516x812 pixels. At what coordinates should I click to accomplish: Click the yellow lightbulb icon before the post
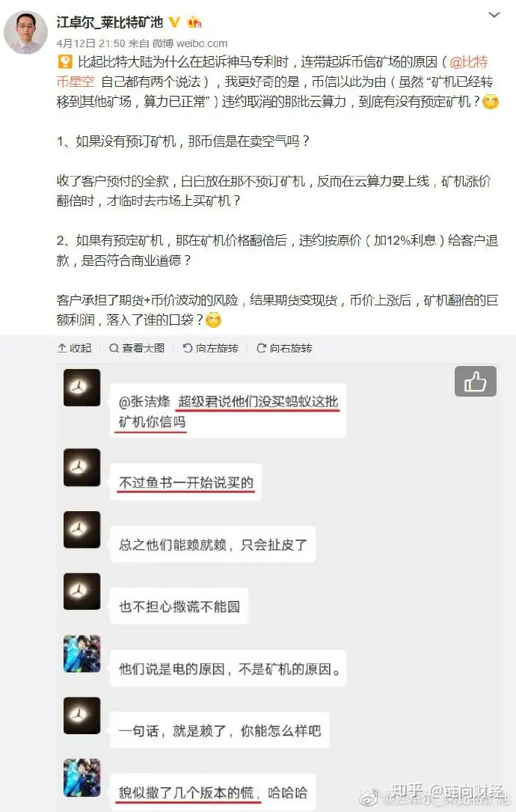[65, 62]
